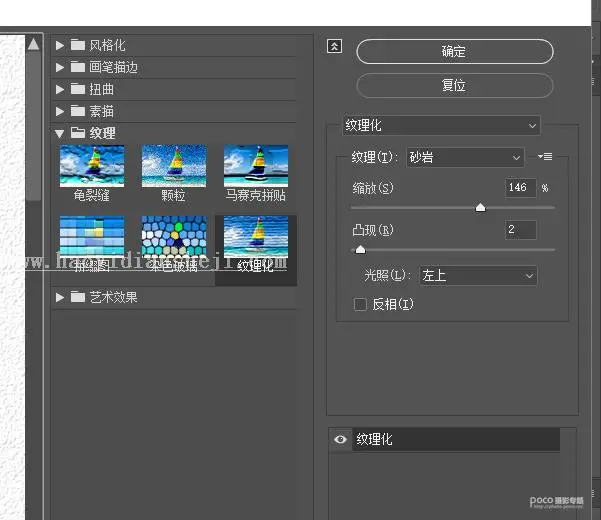Open the 纹理(T) 砂岩 dropdown

point(465,157)
